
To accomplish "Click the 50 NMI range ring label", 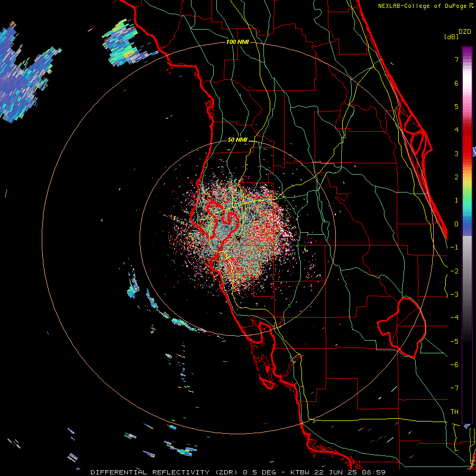I will 237,140.
